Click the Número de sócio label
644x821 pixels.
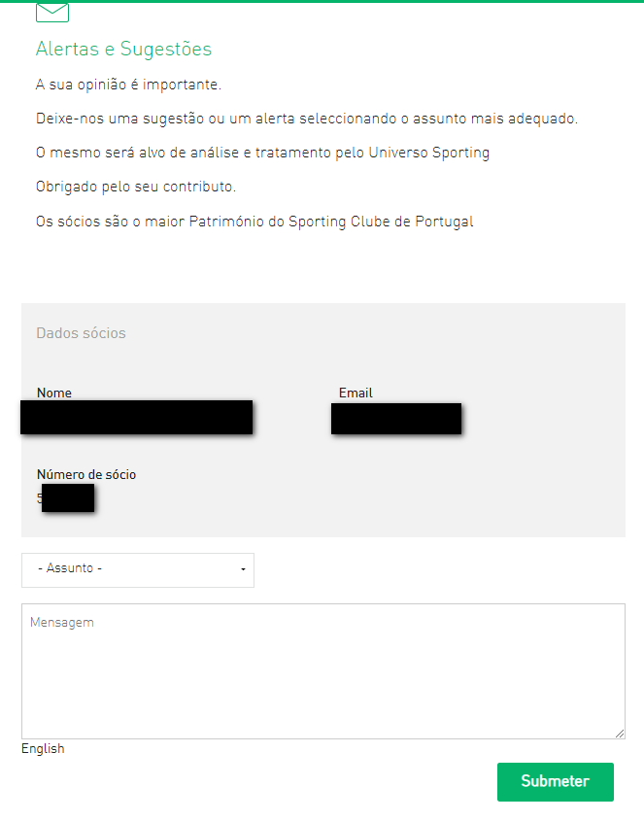click(x=86, y=474)
